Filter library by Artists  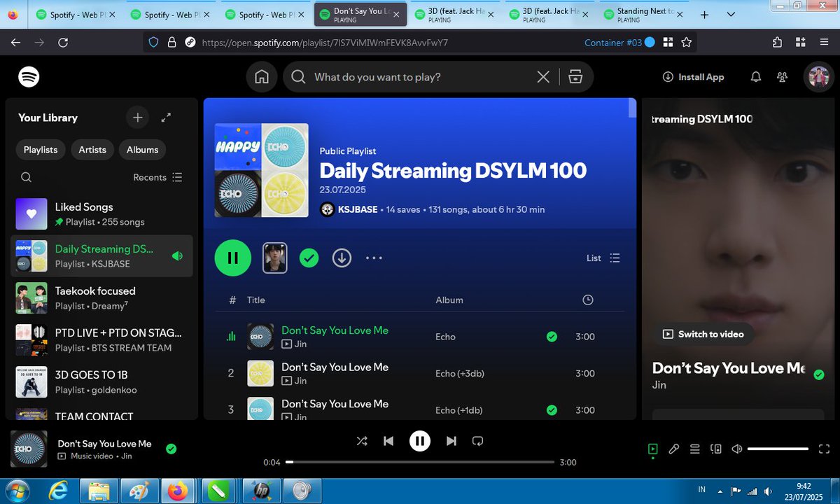[92, 150]
